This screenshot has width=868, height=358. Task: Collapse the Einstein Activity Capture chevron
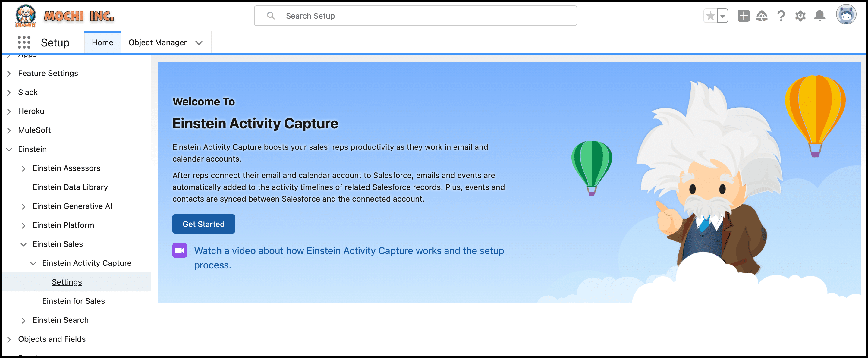pos(33,263)
